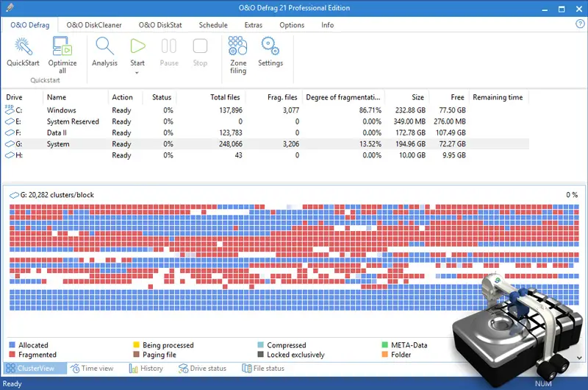Image resolution: width=588 pixels, height=390 pixels.
Task: Click the blue Allocated legend swatch
Action: click(12, 344)
